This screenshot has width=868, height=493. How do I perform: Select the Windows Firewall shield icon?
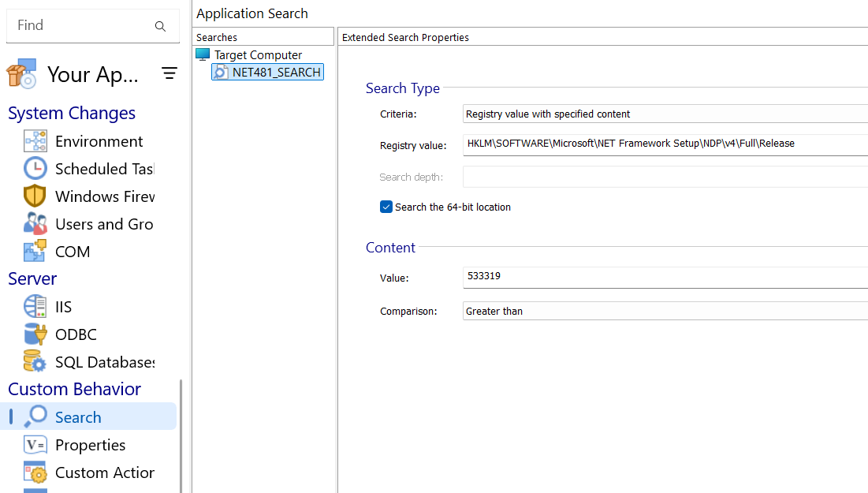point(35,196)
